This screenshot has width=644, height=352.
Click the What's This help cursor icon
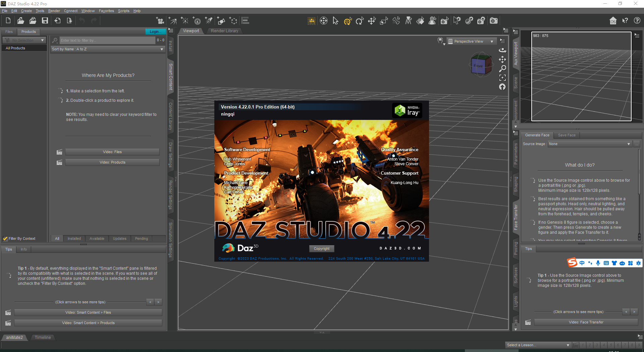tap(625, 20)
